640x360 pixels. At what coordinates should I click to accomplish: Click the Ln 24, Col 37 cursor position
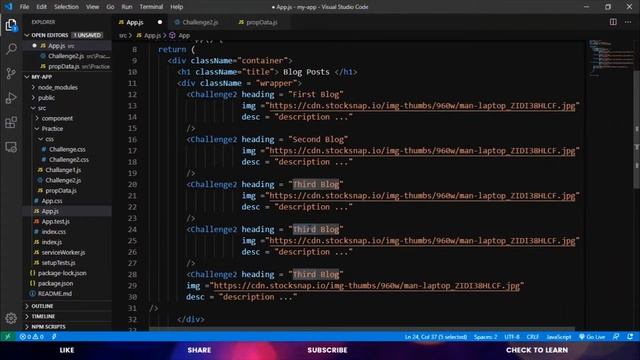(x=436, y=337)
